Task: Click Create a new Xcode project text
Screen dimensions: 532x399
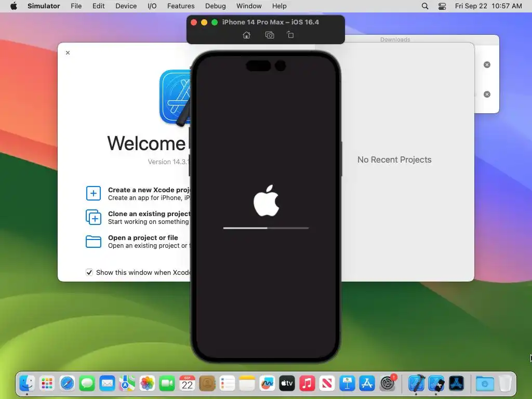Action: point(149,190)
